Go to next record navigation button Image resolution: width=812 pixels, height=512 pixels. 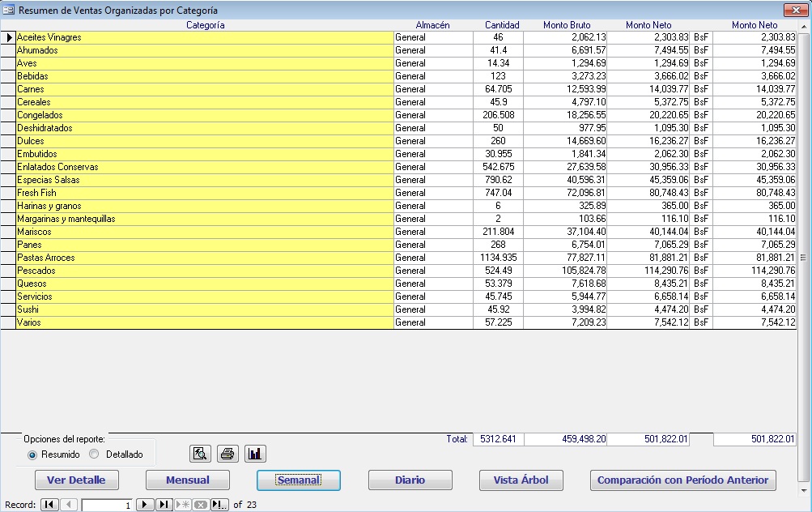pyautogui.click(x=144, y=504)
